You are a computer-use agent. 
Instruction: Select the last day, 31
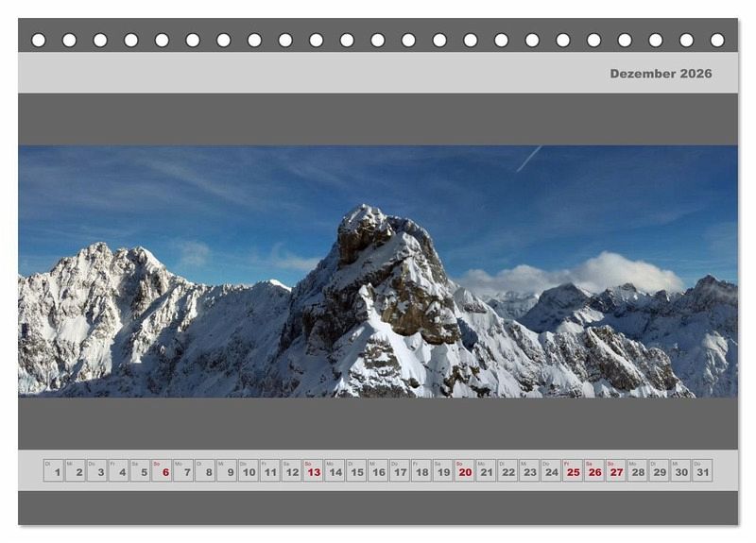pyautogui.click(x=701, y=470)
